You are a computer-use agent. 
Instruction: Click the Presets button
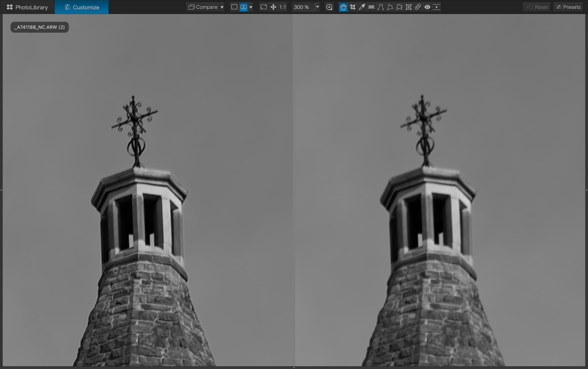coord(568,7)
